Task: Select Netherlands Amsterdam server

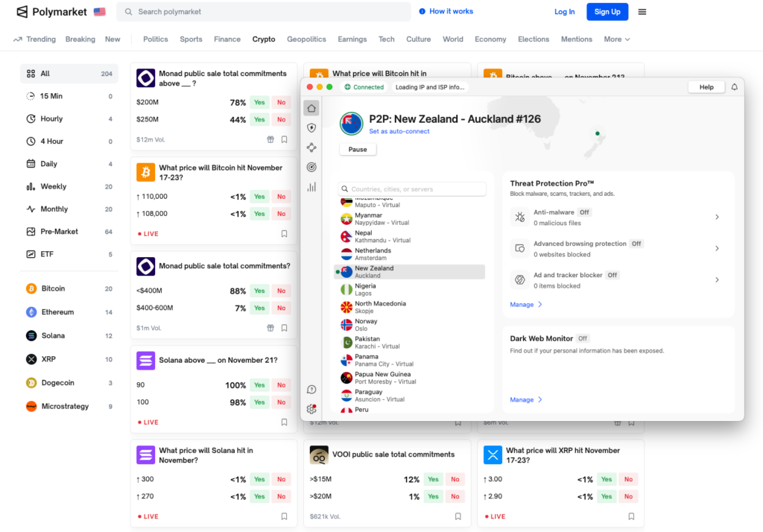Action: click(x=410, y=254)
